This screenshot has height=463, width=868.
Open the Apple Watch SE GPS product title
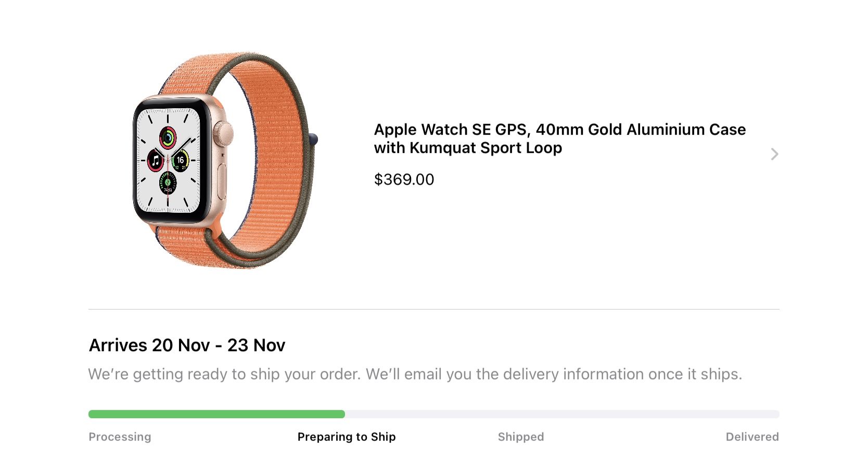point(560,138)
